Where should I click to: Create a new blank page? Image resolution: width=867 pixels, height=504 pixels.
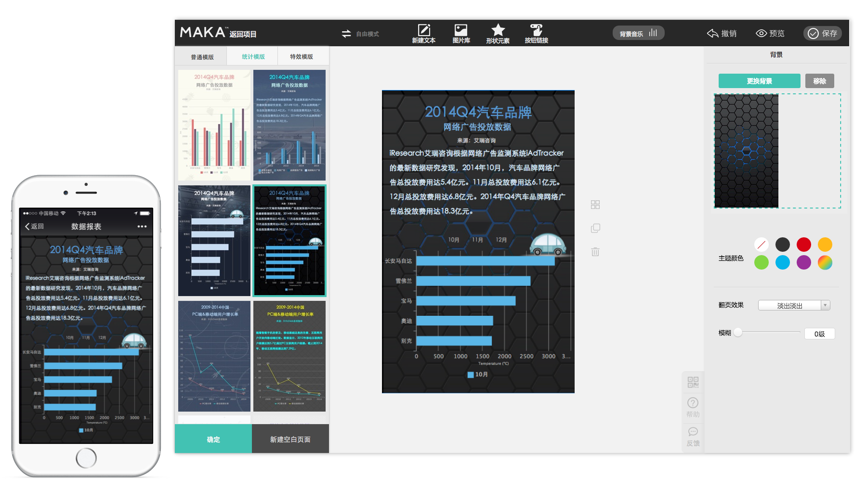pos(290,439)
